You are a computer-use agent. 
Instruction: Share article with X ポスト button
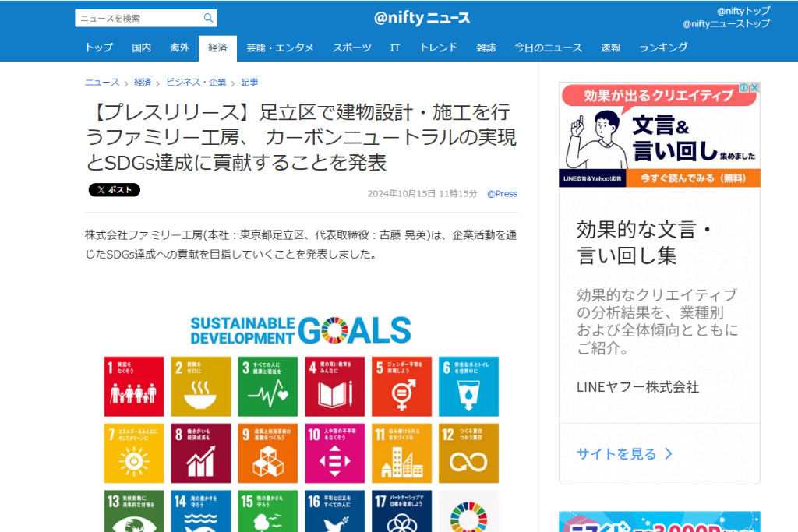click(x=115, y=190)
